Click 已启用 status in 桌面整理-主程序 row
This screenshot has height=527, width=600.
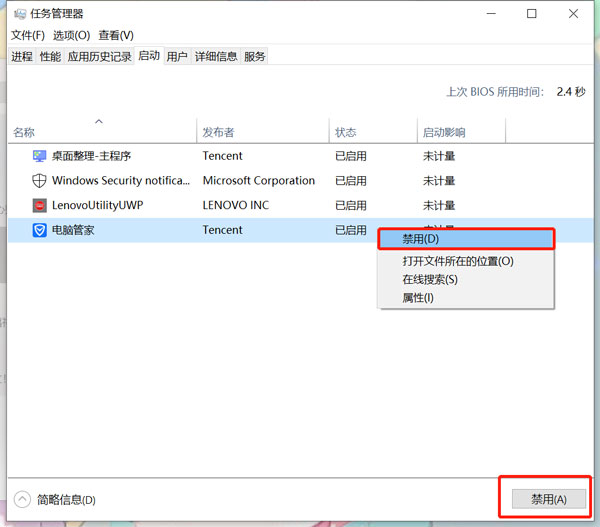(x=351, y=156)
